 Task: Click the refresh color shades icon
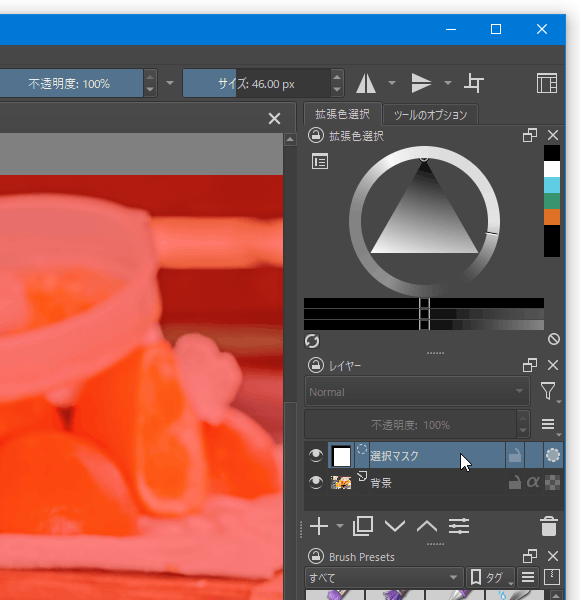point(312,341)
